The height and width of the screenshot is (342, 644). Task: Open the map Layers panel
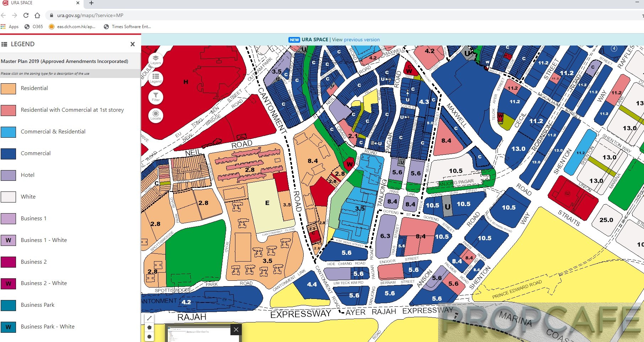coord(155,60)
